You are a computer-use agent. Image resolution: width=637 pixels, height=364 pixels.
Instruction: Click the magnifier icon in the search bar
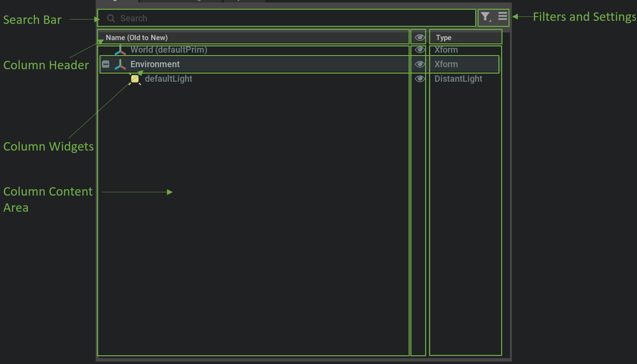[x=111, y=18]
